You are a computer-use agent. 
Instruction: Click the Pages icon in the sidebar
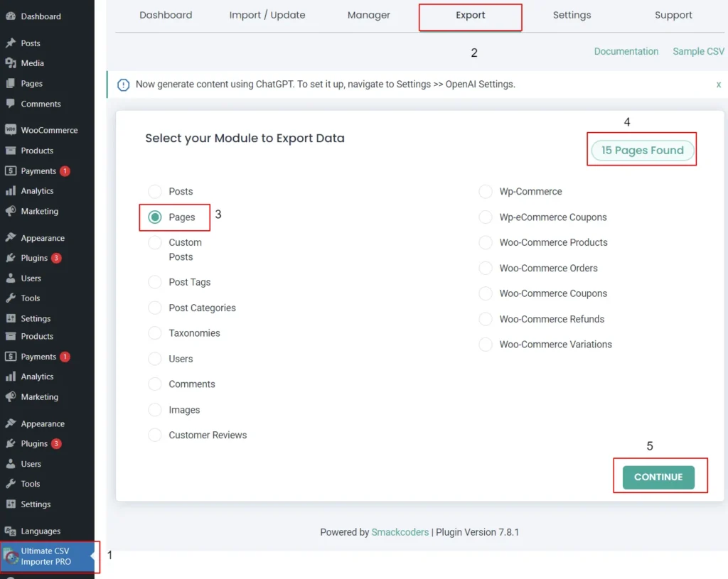(x=11, y=84)
